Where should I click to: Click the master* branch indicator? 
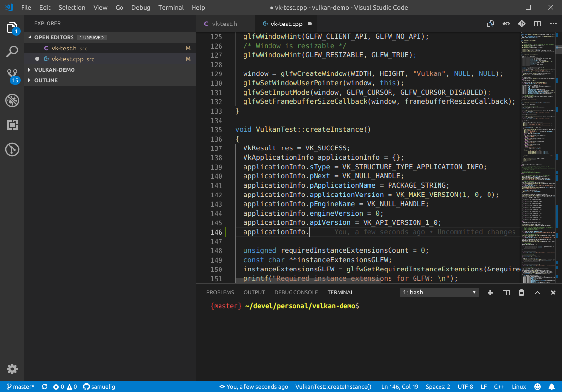(21, 387)
